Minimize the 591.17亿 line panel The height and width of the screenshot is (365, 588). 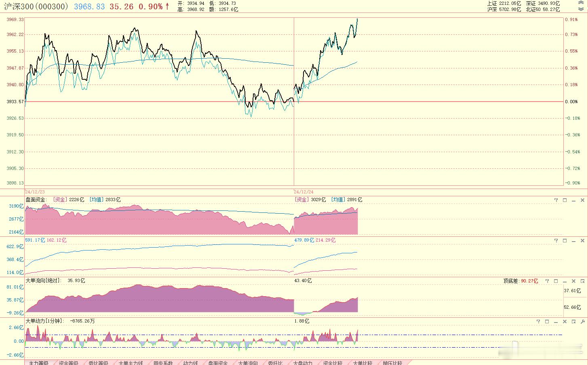pos(573,240)
